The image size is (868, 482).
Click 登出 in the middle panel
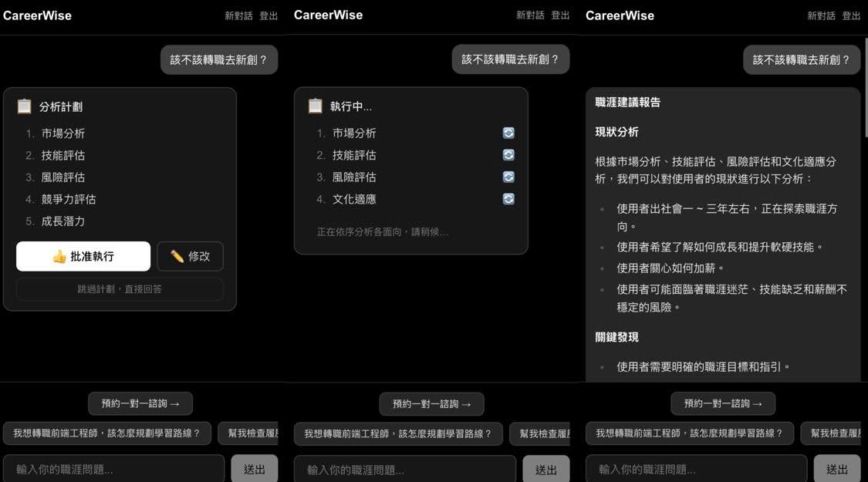pos(560,15)
